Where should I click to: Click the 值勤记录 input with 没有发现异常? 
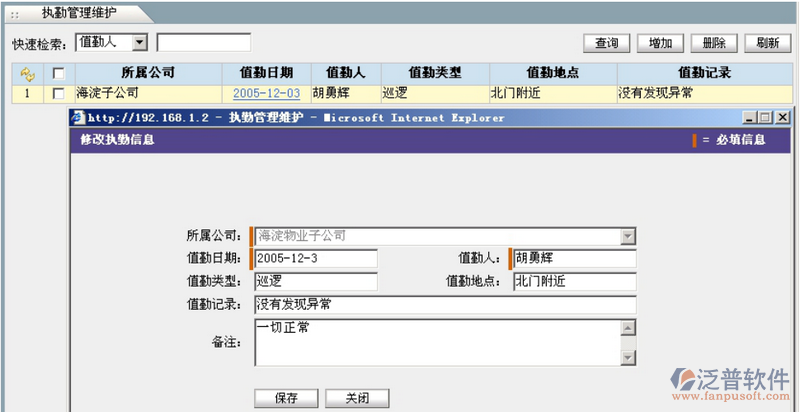coord(445,305)
